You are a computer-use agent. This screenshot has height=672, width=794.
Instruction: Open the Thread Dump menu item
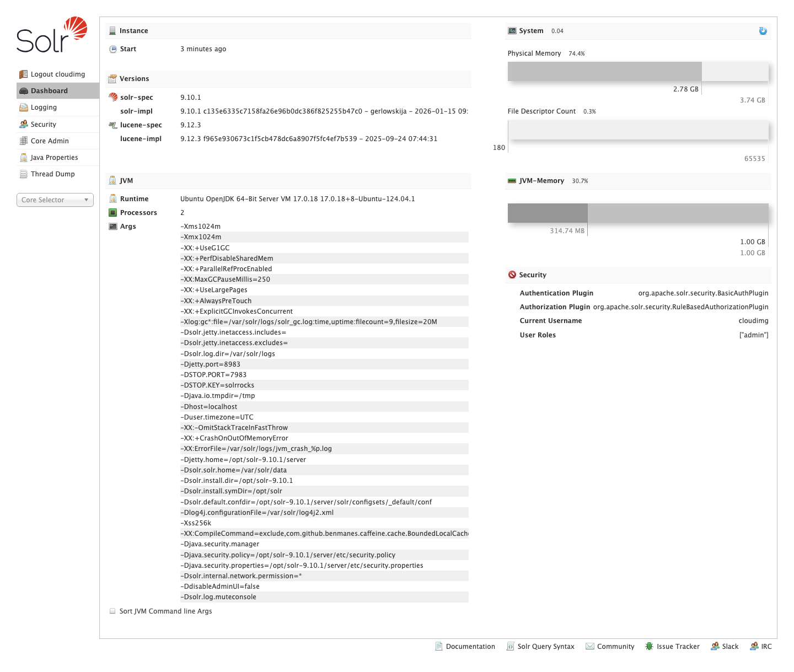coord(58,174)
